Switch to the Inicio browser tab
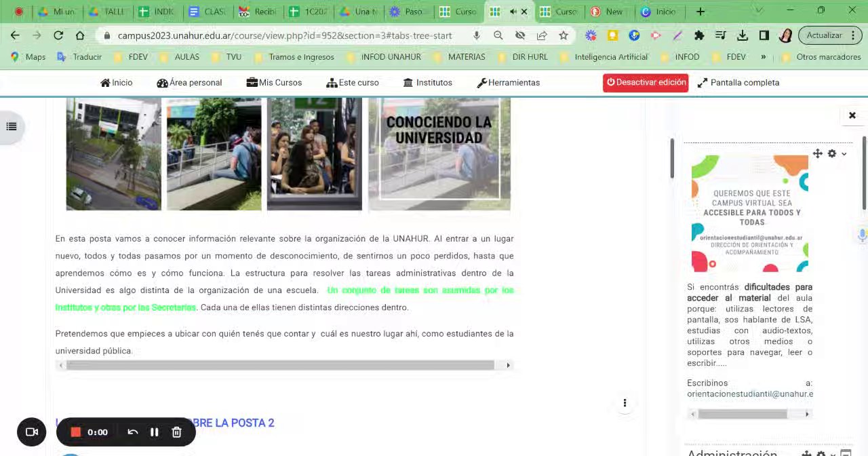Viewport: 868px width, 456px height. tap(660, 12)
